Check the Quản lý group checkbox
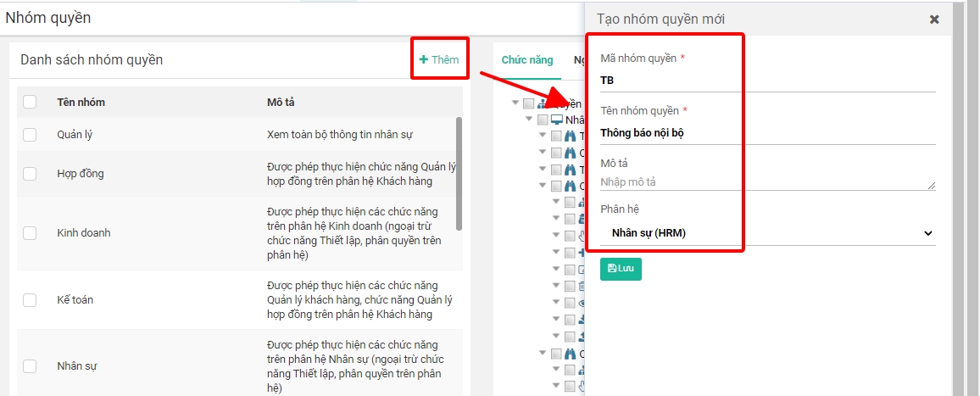 point(30,135)
